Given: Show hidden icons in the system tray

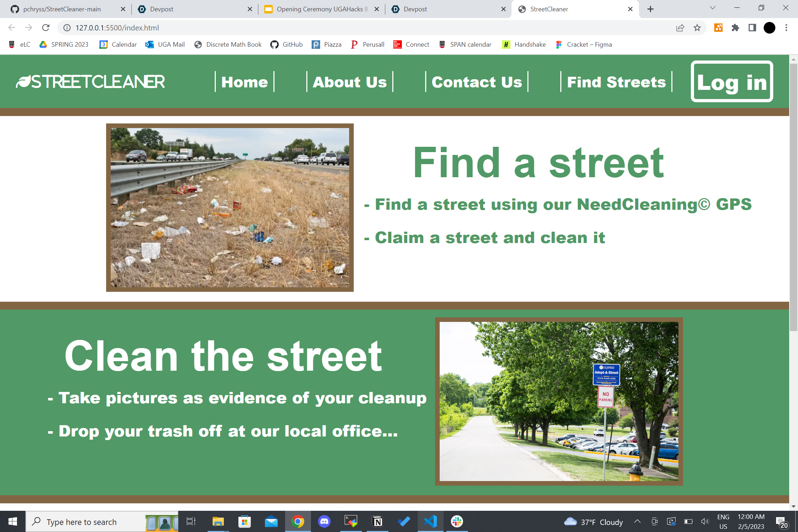Looking at the screenshot, I should [x=637, y=521].
